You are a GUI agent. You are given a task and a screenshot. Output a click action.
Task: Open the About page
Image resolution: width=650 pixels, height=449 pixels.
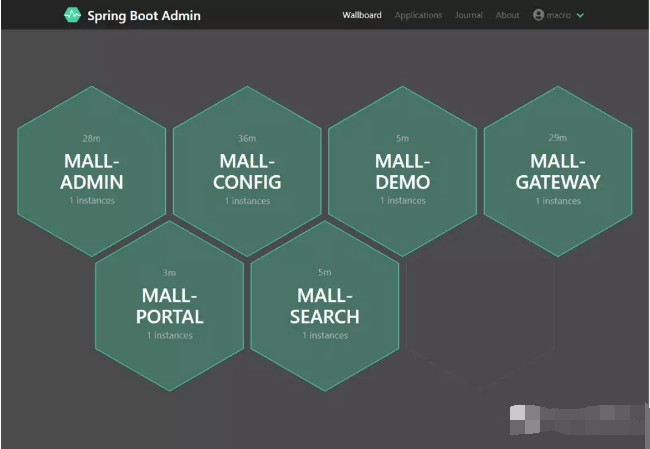pyautogui.click(x=507, y=15)
